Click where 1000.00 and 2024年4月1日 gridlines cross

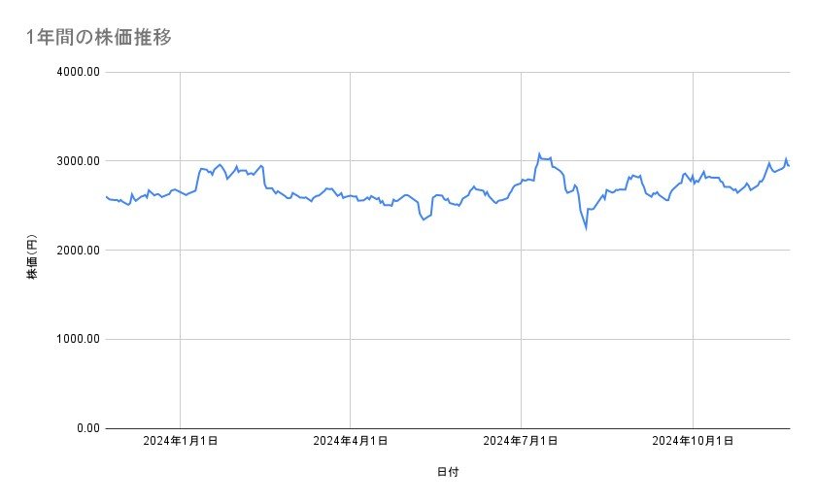click(x=350, y=339)
